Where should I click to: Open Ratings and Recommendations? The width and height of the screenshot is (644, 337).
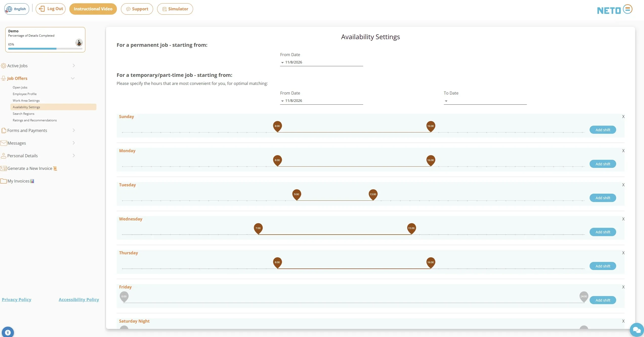pyautogui.click(x=35, y=120)
